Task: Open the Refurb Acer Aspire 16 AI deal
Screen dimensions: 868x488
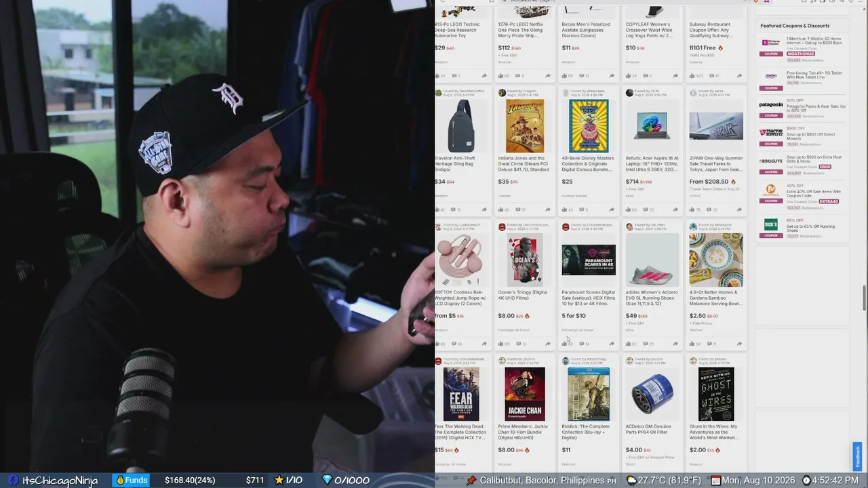Action: coord(652,163)
